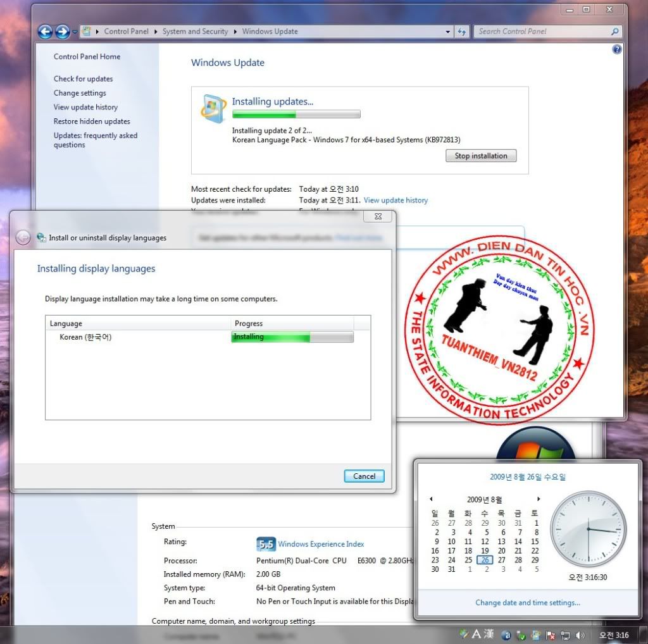Image resolution: width=648 pixels, height=644 pixels.
Task: Select day 10 in the calendar
Action: [451, 541]
